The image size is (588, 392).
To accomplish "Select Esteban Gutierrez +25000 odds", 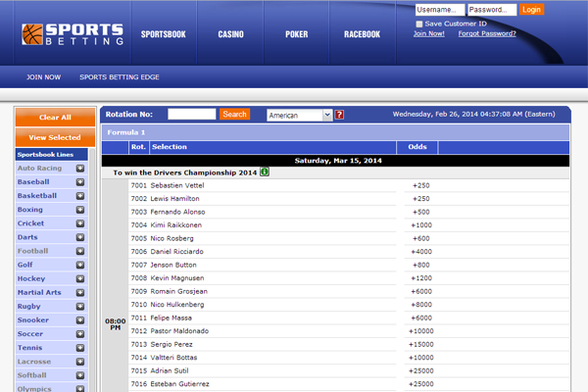I will (x=421, y=384).
